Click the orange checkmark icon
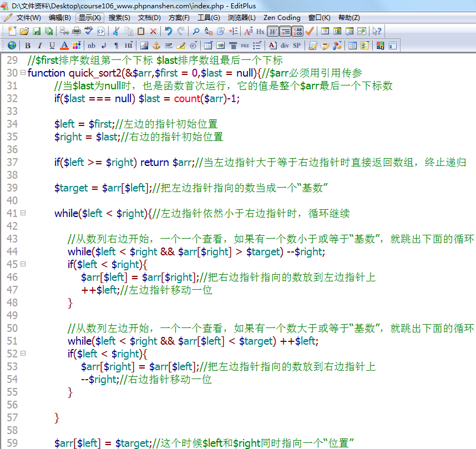Screen dimensions: 476x449 310,31
